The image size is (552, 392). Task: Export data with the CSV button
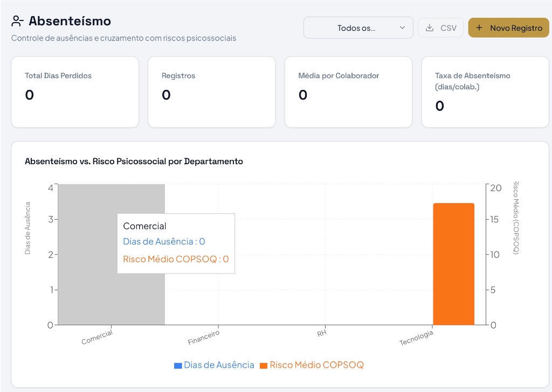pyautogui.click(x=440, y=28)
